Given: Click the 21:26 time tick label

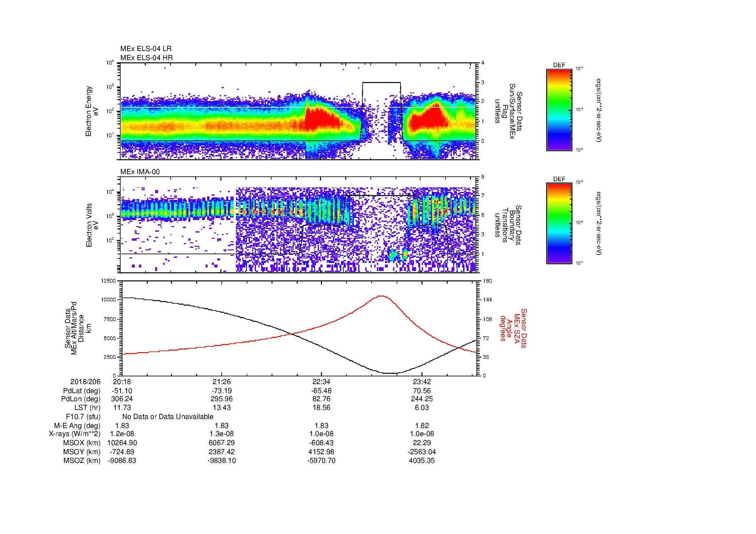Looking at the screenshot, I should 222,382.
